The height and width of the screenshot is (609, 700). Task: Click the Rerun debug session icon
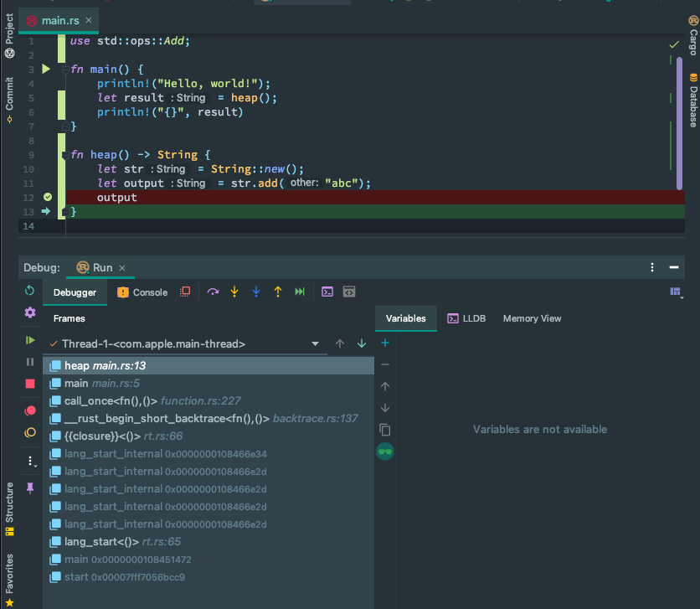(29, 292)
